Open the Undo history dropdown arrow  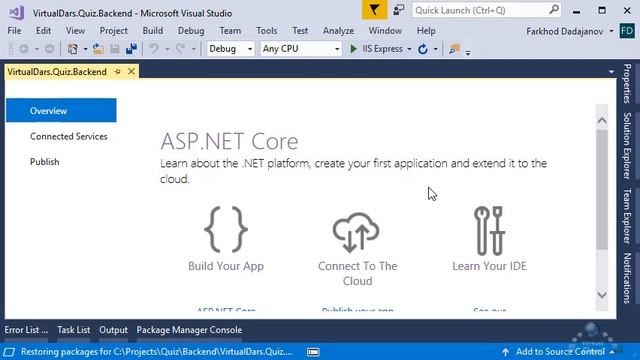[x=167, y=49]
